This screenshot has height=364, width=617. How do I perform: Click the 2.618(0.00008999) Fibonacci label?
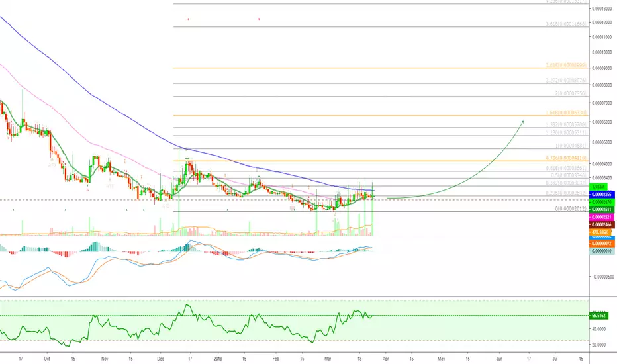(x=566, y=65)
